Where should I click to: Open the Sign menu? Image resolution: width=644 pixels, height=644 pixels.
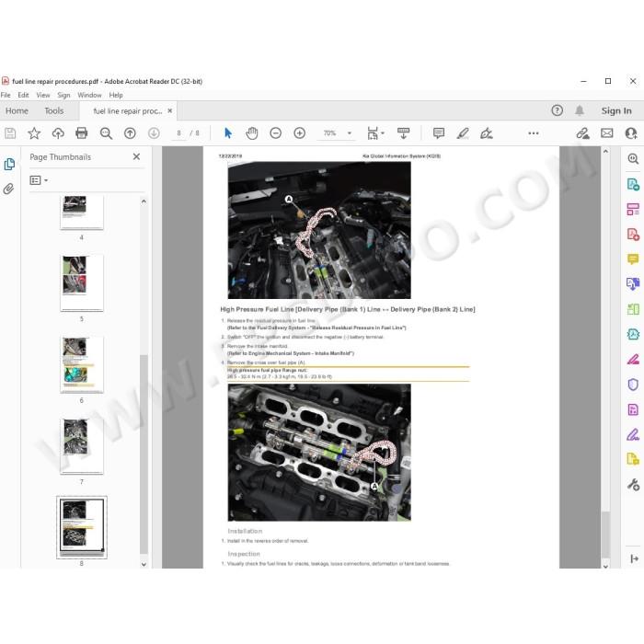click(63, 96)
